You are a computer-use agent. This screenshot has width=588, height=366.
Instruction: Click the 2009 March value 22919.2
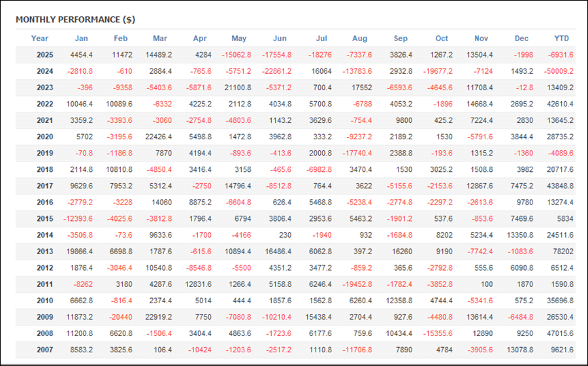click(x=153, y=316)
